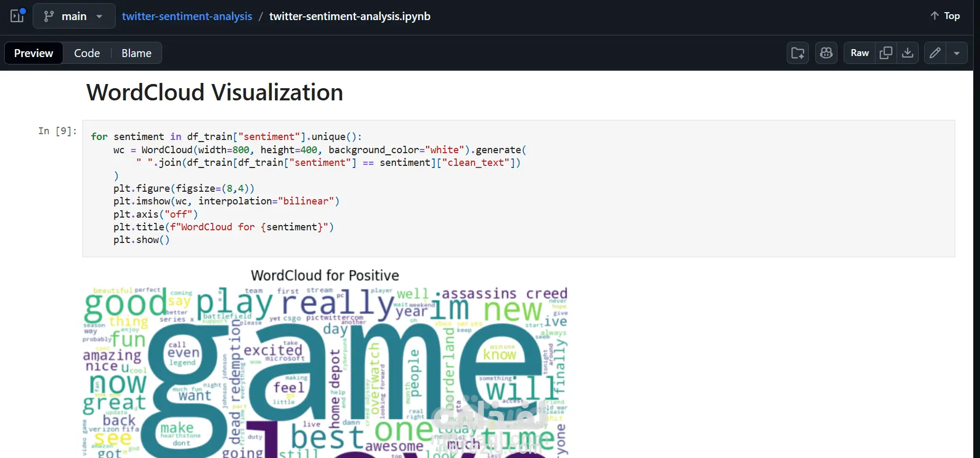Jump to Top of file
The height and width of the screenshot is (458, 980).
[945, 16]
